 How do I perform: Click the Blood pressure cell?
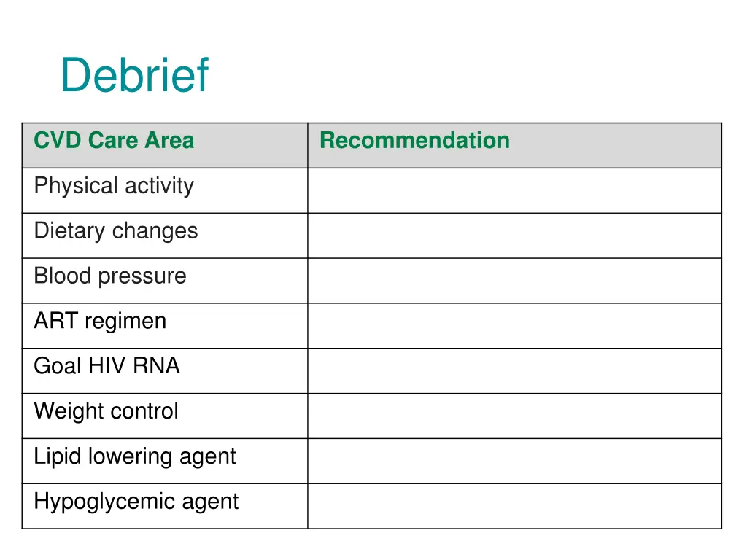165,281
